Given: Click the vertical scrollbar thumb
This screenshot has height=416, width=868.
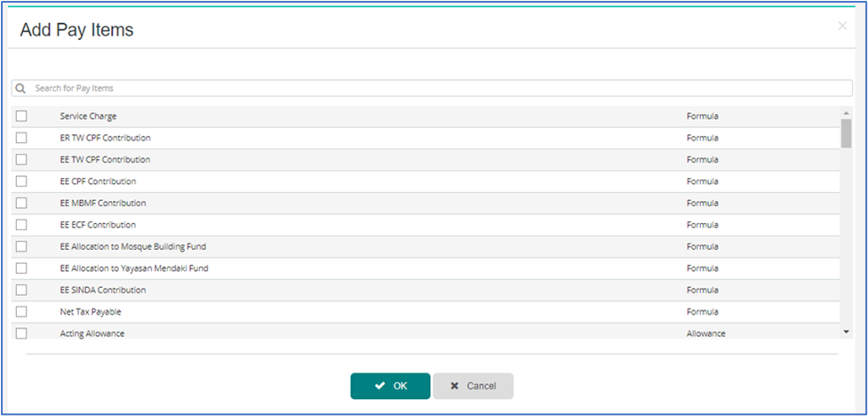Looking at the screenshot, I should [x=846, y=133].
